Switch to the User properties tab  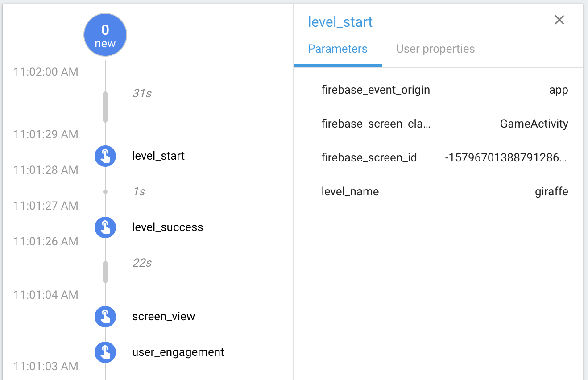tap(435, 49)
